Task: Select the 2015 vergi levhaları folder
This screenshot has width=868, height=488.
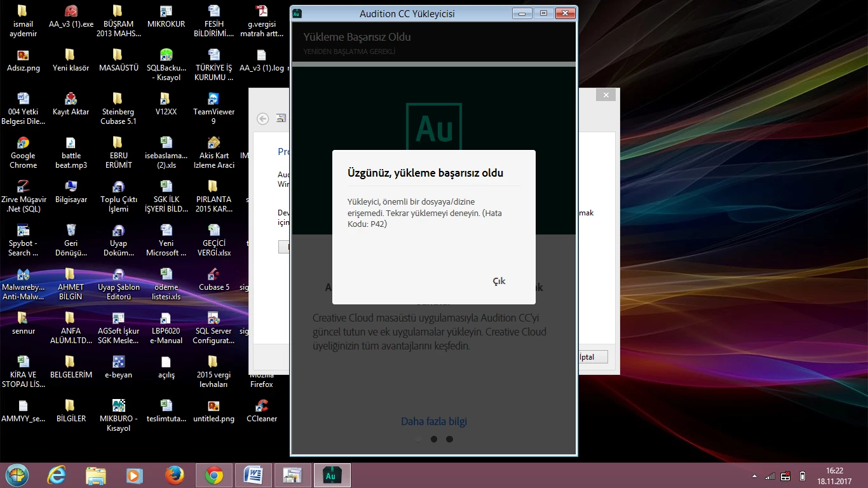Action: pyautogui.click(x=214, y=372)
